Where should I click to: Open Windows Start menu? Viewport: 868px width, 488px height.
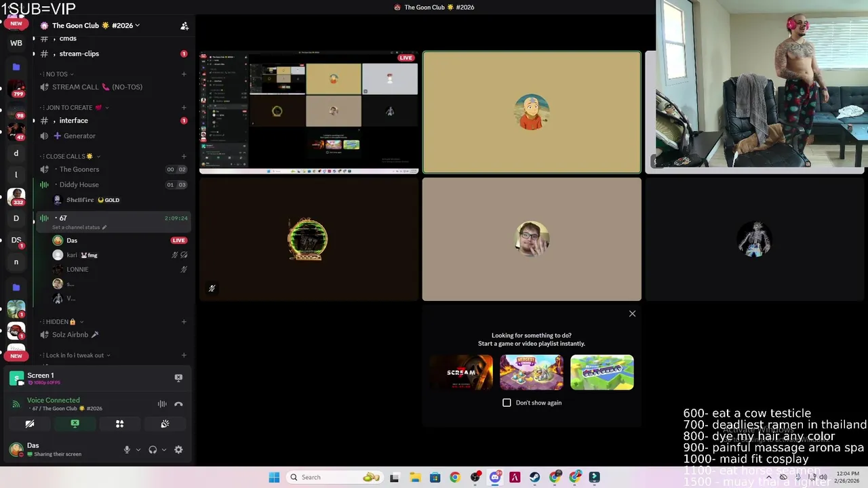point(274,477)
